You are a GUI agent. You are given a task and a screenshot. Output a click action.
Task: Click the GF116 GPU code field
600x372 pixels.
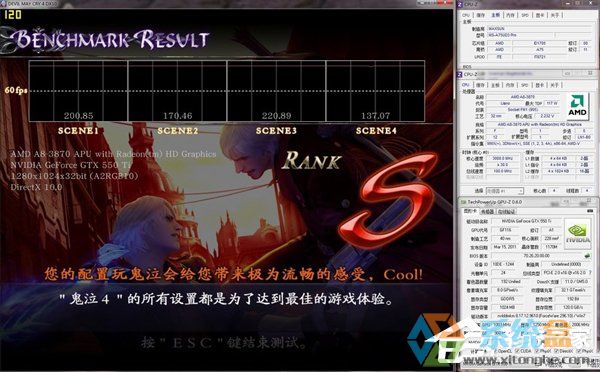pos(504,230)
